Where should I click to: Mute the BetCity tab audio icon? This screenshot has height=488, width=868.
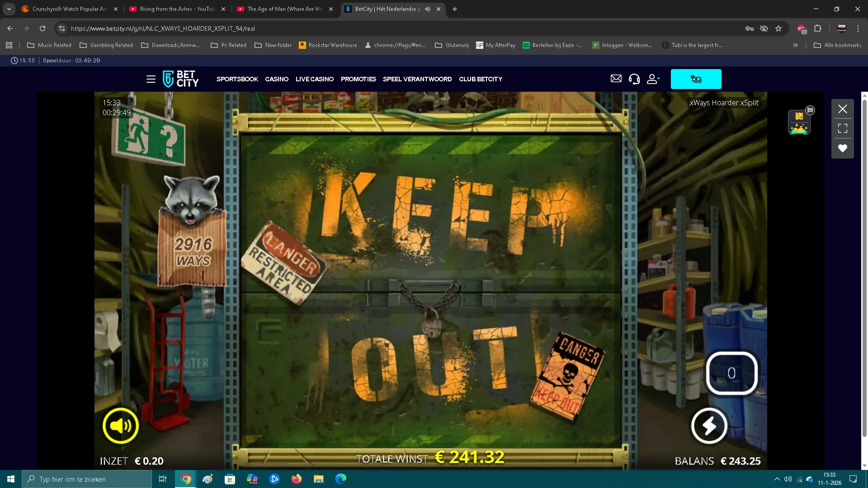tap(428, 9)
